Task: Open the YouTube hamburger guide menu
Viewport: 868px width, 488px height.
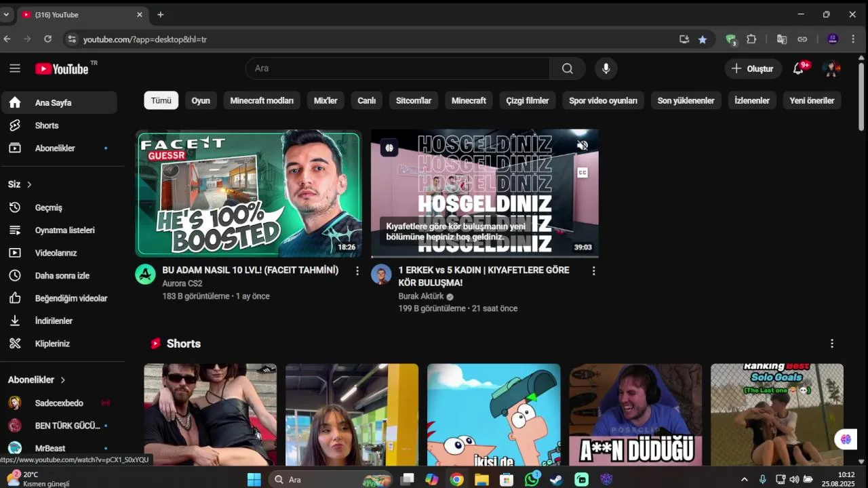Action: coord(15,68)
